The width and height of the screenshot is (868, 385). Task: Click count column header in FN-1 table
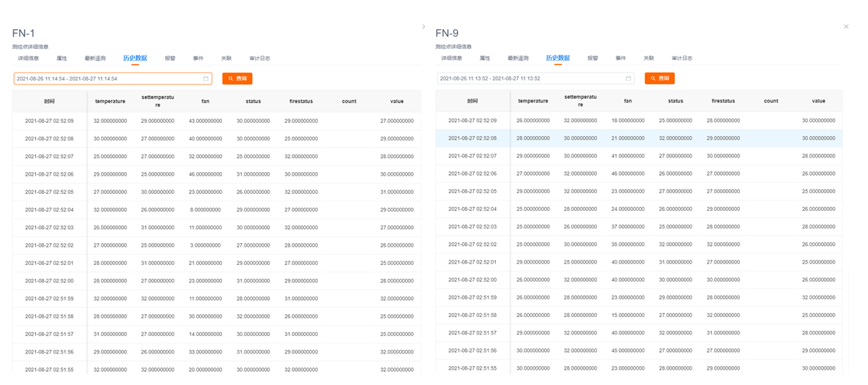point(349,101)
